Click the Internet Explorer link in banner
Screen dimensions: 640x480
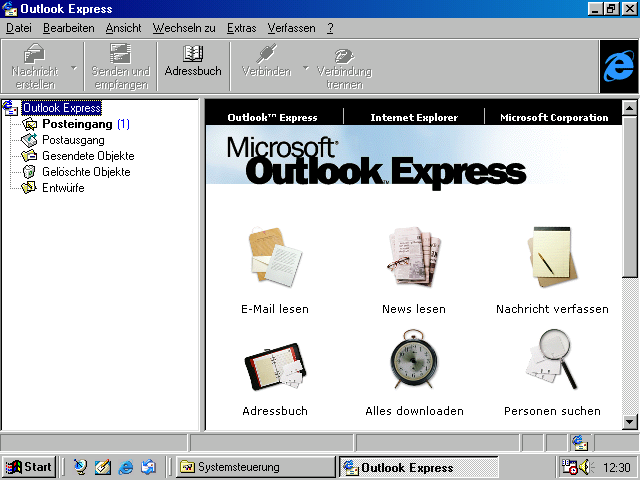tap(414, 118)
